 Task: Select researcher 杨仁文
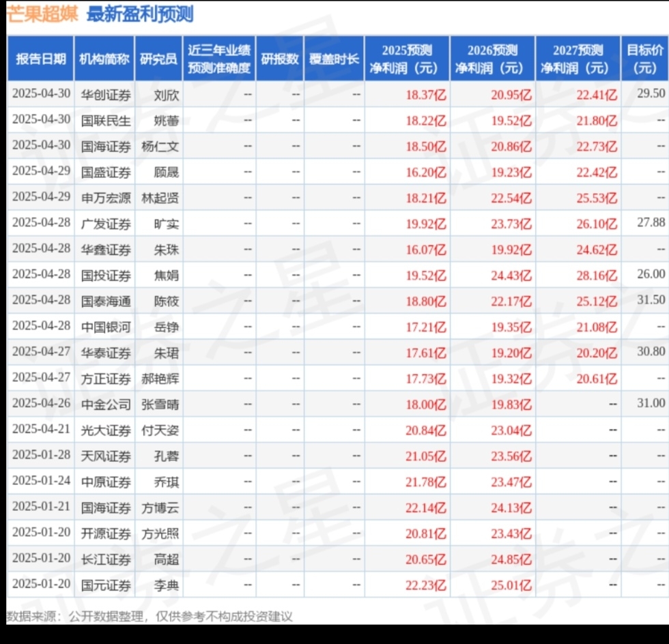160,146
